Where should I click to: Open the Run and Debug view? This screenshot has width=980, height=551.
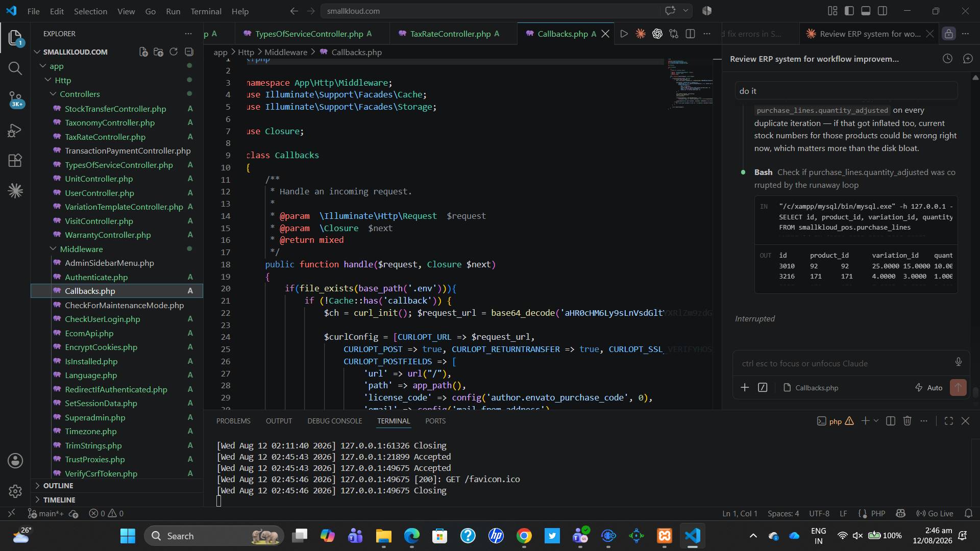tap(15, 131)
